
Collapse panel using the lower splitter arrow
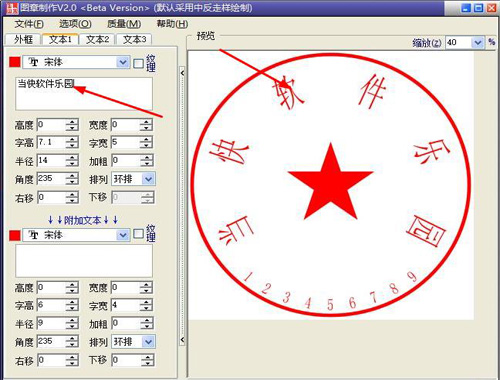pyautogui.click(x=182, y=340)
